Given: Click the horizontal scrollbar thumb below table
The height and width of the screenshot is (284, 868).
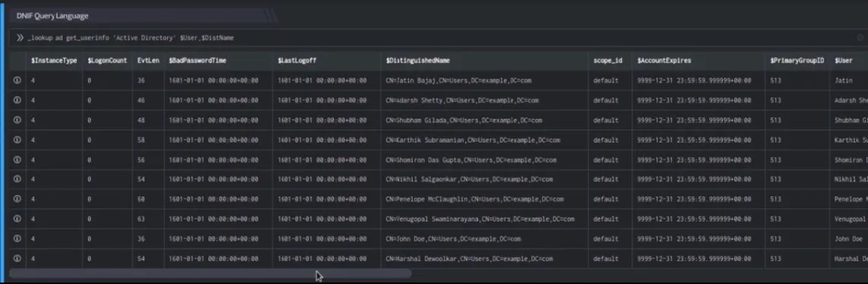Looking at the screenshot, I should (x=211, y=273).
